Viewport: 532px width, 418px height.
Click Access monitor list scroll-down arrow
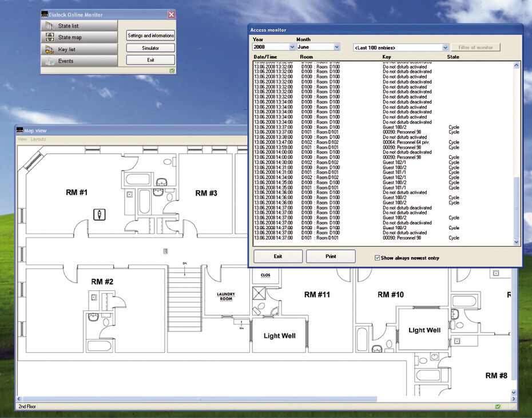517,242
